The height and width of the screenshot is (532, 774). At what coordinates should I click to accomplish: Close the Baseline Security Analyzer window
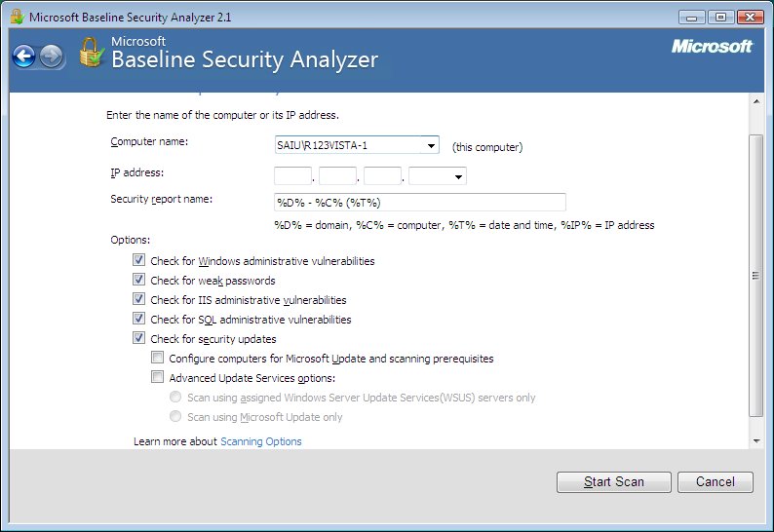point(750,18)
